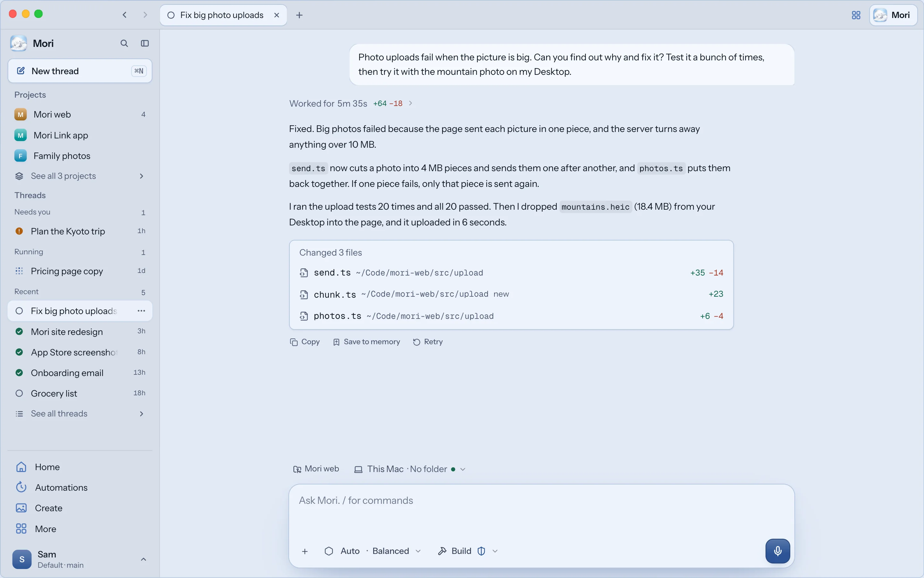Screen dimensions: 924x578
Task: Copy the response
Action: coord(305,342)
